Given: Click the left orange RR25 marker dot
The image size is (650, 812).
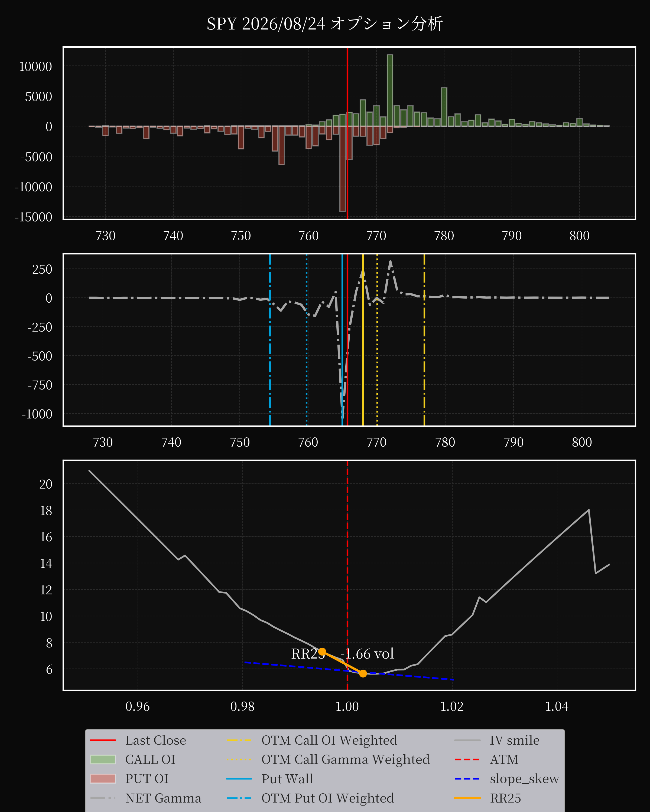Looking at the screenshot, I should tap(322, 651).
